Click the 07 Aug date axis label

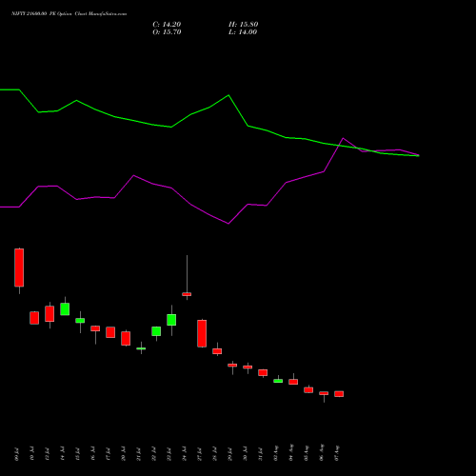tap(337, 453)
